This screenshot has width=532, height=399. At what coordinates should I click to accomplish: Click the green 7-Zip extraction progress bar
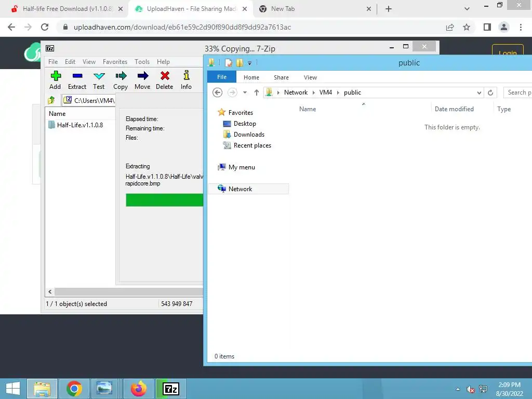pyautogui.click(x=165, y=200)
